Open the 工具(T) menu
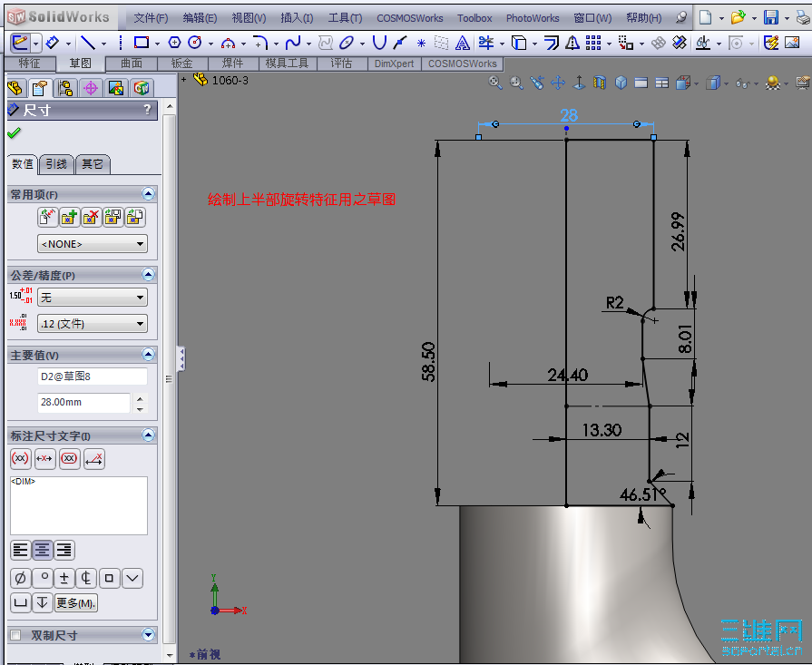812x665 pixels. [345, 18]
